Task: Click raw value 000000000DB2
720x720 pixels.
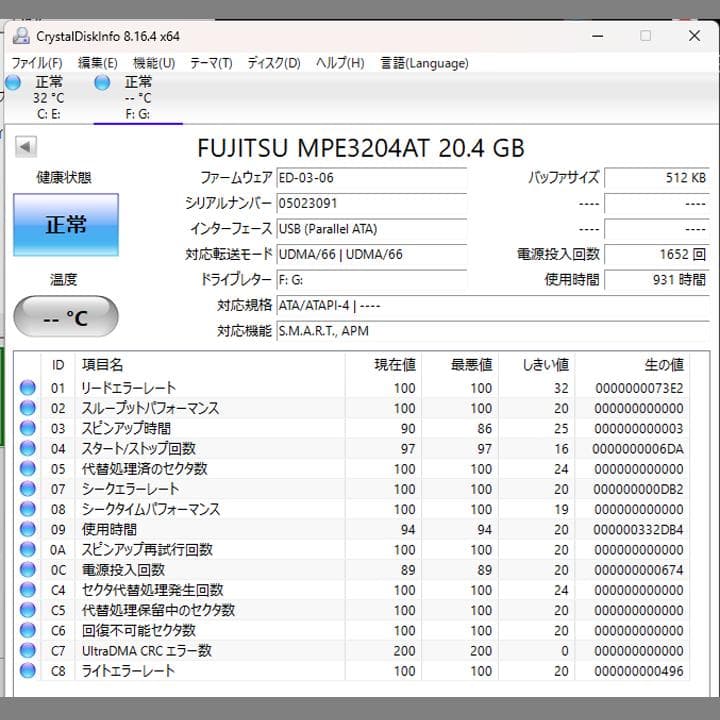Action: point(638,489)
